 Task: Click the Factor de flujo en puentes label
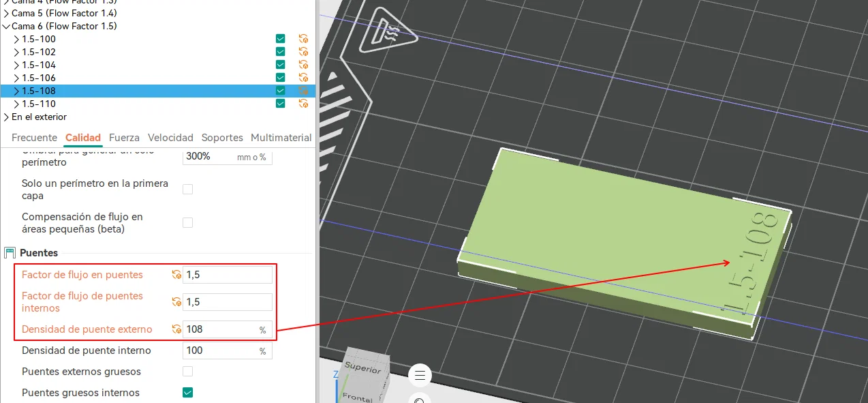tap(82, 275)
